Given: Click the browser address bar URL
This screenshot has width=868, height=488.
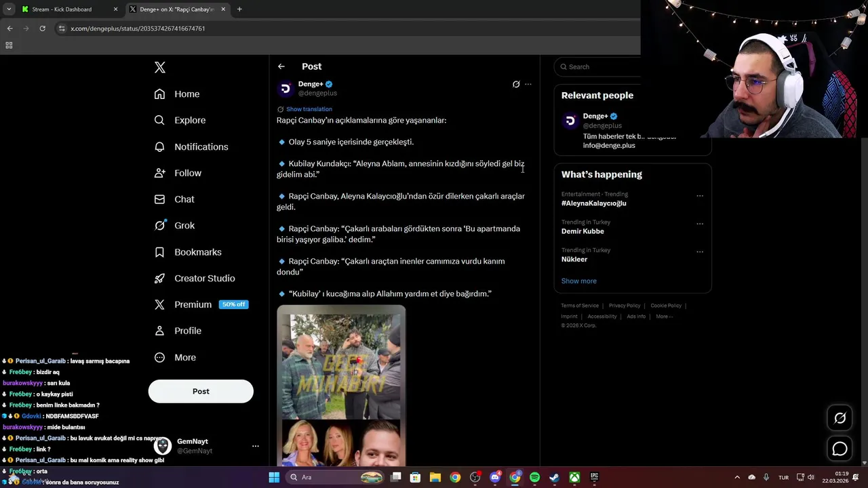Looking at the screenshot, I should (x=138, y=28).
